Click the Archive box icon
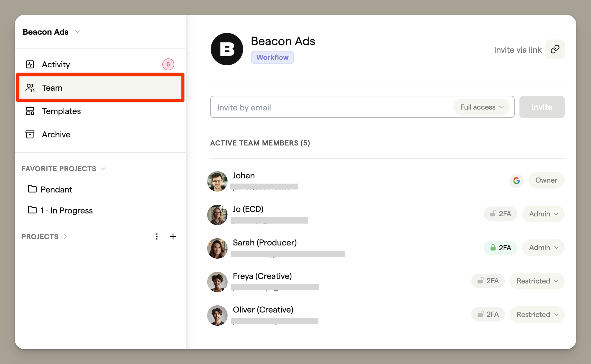 [30, 134]
